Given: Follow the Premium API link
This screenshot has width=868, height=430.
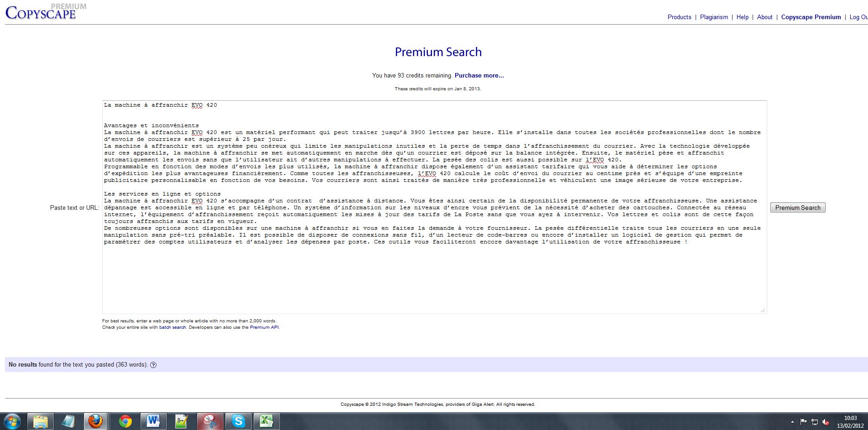Looking at the screenshot, I should click(264, 327).
